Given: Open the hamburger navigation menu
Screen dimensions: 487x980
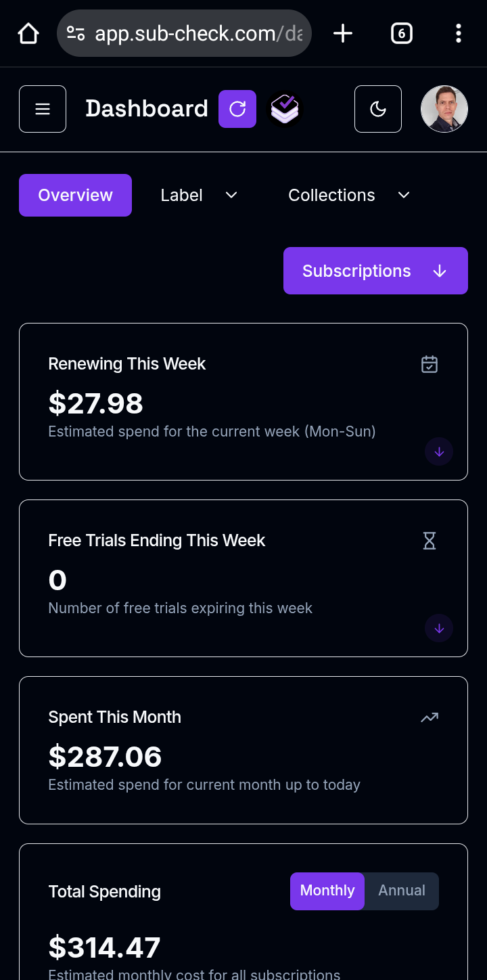Looking at the screenshot, I should pyautogui.click(x=42, y=108).
